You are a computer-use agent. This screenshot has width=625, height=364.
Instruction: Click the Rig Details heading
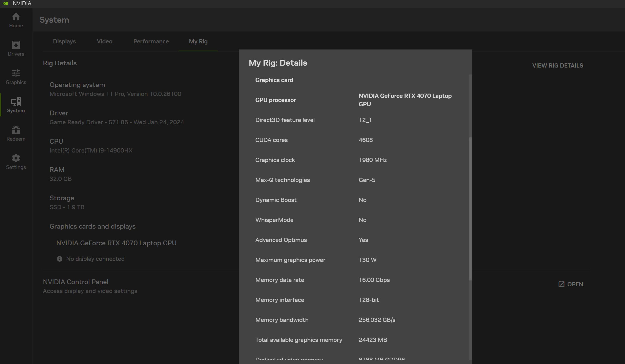pos(60,63)
